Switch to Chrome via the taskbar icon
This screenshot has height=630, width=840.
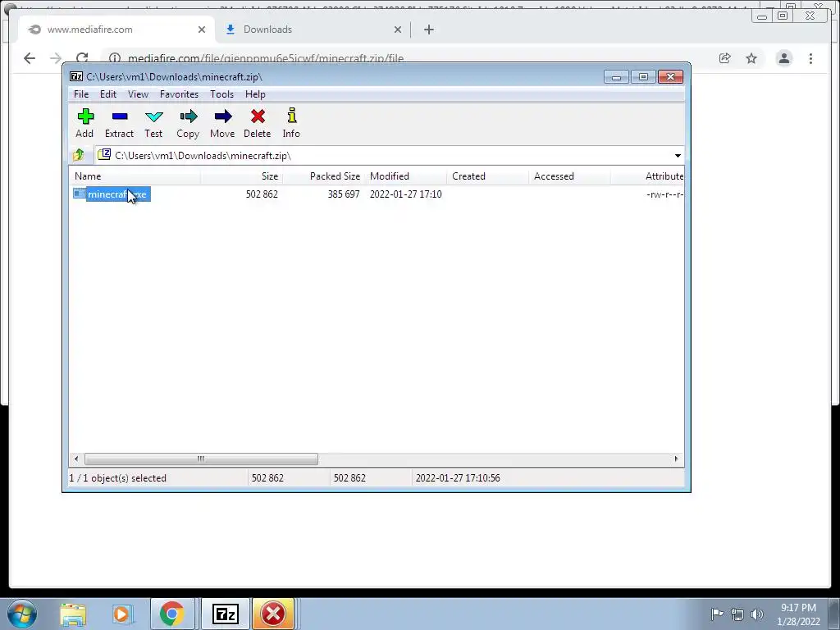coord(171,614)
